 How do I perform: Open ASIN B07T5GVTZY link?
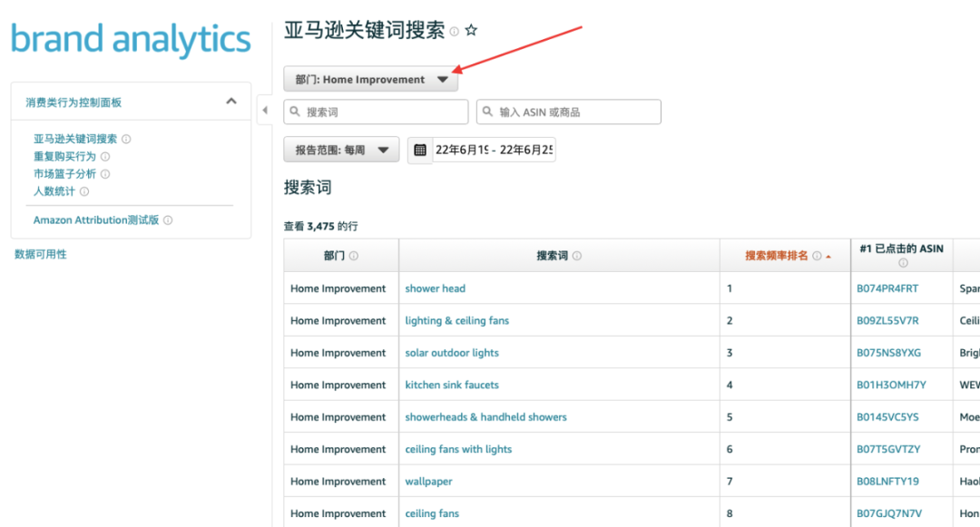[x=888, y=450]
